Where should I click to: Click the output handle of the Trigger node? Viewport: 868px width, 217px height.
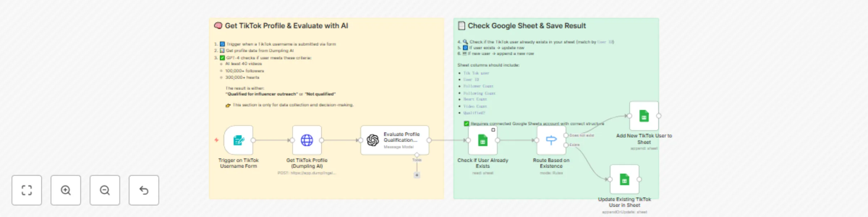[253, 140]
